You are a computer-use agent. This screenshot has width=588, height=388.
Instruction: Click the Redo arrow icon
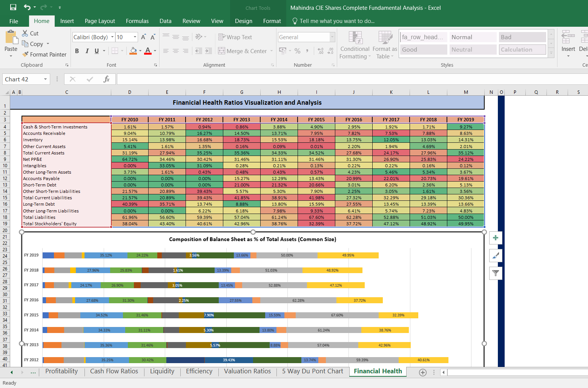pos(43,7)
